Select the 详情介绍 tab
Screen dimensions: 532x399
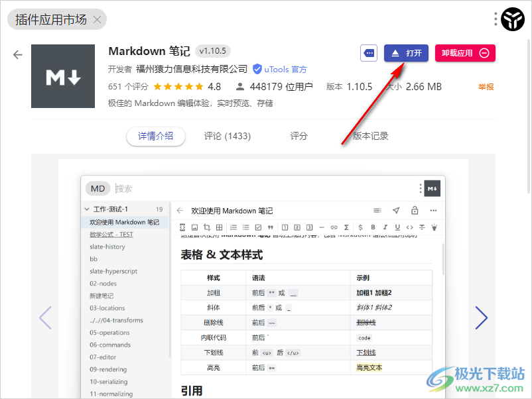[x=156, y=137]
